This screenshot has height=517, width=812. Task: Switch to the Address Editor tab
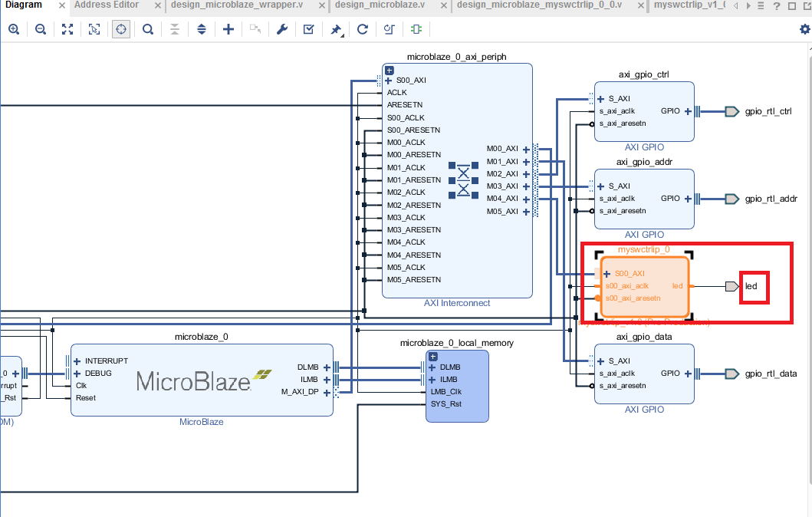[x=107, y=5]
